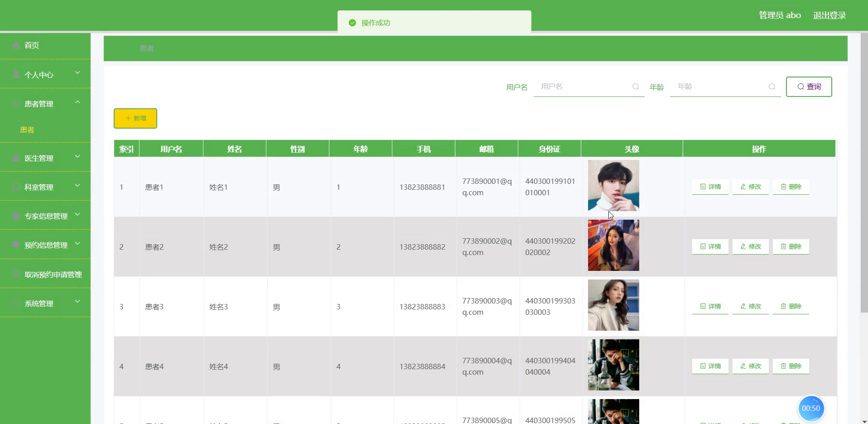
Task: Click 退出登录 to log out
Action: 829,15
